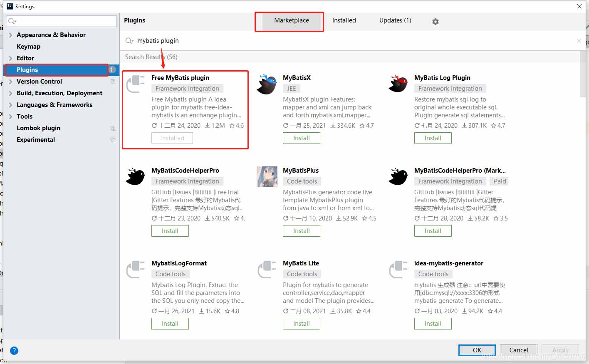
Task: Install the idea-mybatis-generator plugin
Action: [433, 324]
